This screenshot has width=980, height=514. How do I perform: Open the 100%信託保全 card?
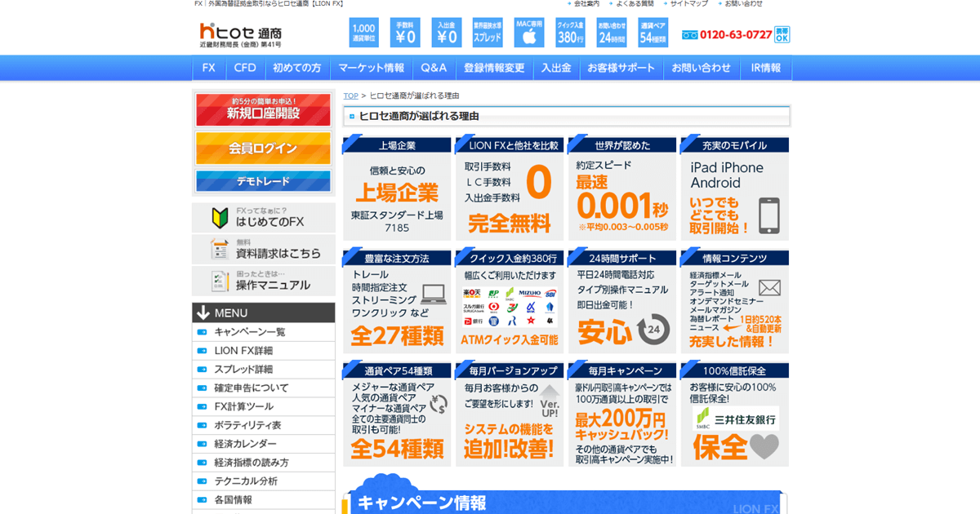click(x=735, y=414)
